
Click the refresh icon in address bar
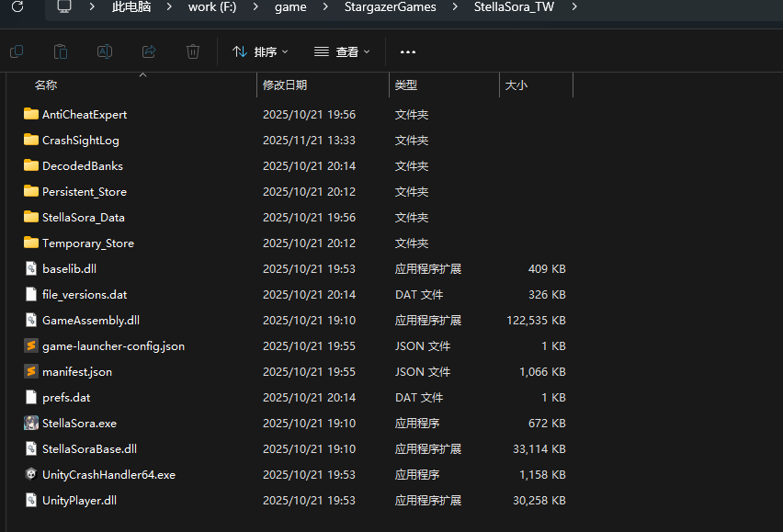pos(17,6)
